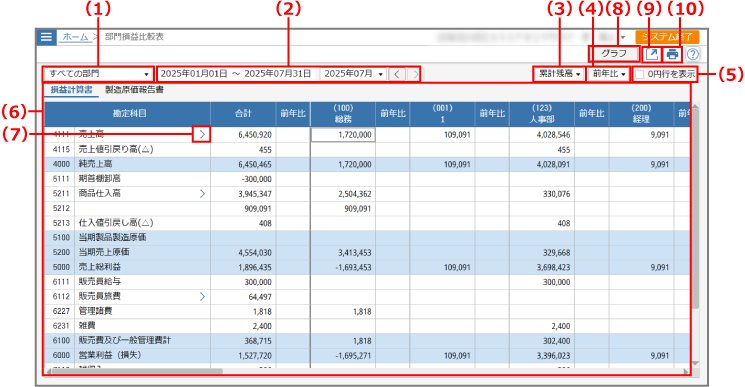Click the 1,527,720 total cell
Image resolution: width=745 pixels, height=387 pixels.
pos(243,356)
